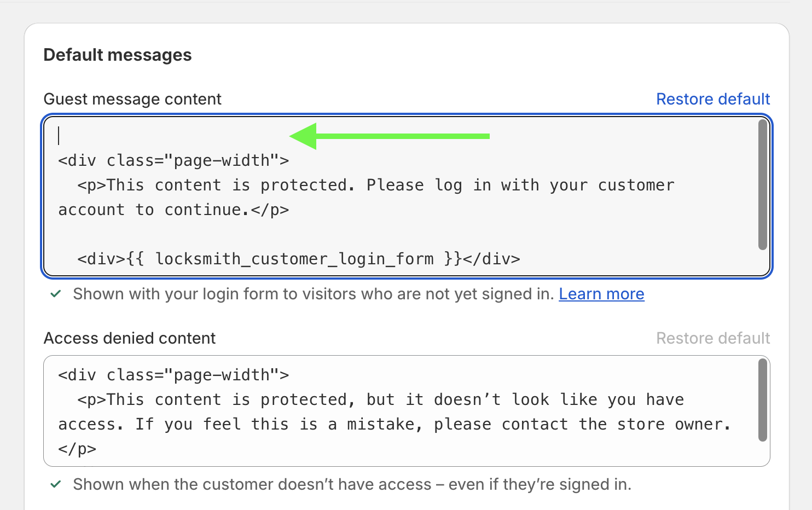Click guest message content scrollbar thumb
The width and height of the screenshot is (812, 510).
point(763,185)
